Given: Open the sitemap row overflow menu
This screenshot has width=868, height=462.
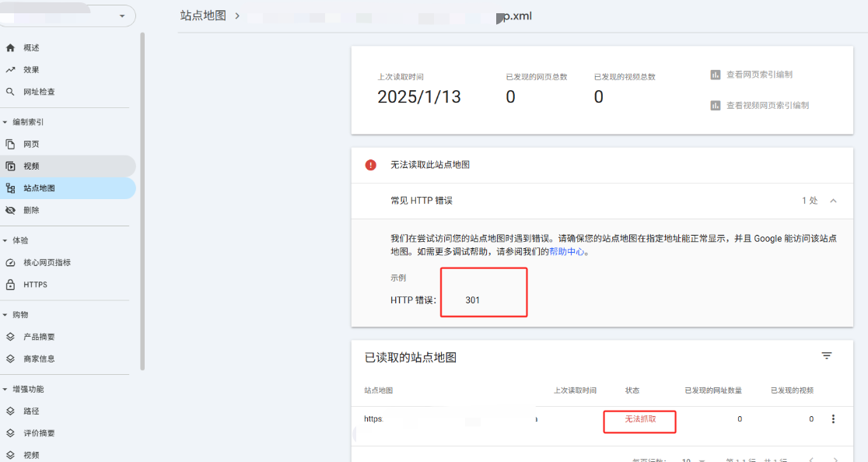Looking at the screenshot, I should click(834, 418).
